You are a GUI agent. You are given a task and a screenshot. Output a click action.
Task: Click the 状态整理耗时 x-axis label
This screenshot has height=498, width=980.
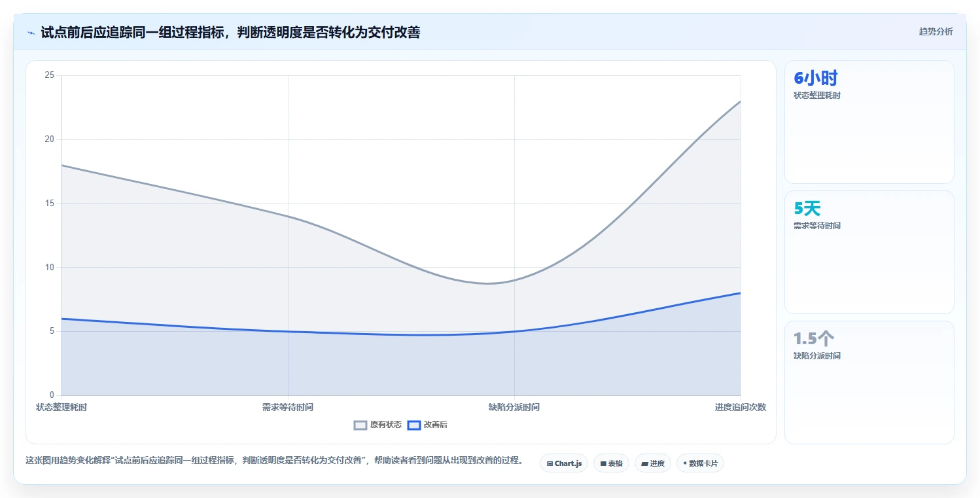click(61, 407)
